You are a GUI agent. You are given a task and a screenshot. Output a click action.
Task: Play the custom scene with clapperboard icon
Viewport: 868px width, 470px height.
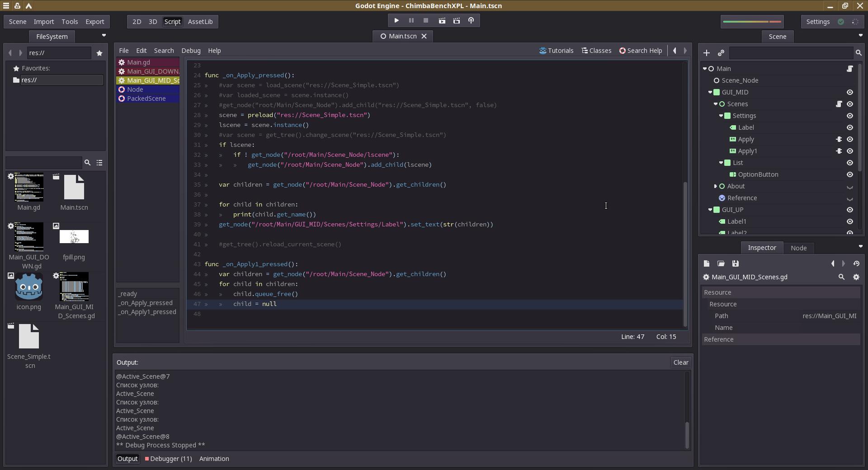pyautogui.click(x=457, y=21)
